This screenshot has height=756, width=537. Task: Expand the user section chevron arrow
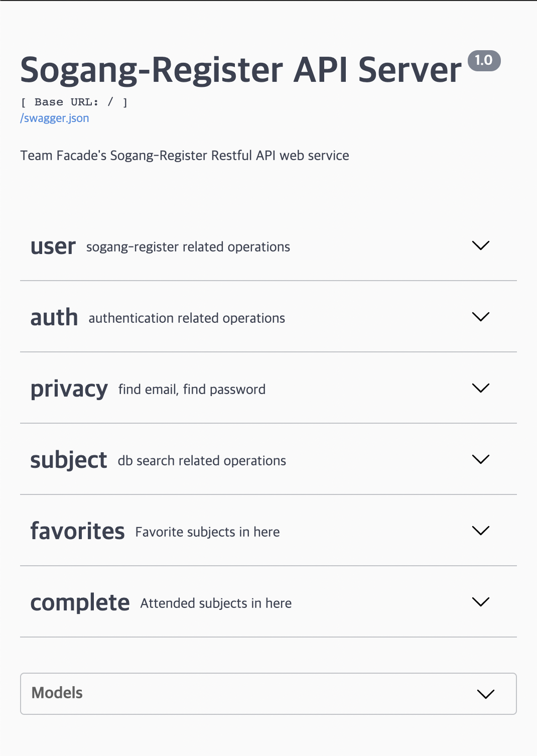tap(481, 245)
